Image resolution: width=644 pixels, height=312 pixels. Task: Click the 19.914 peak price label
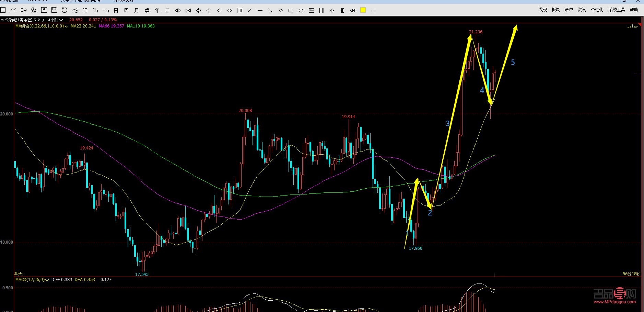coord(348,117)
